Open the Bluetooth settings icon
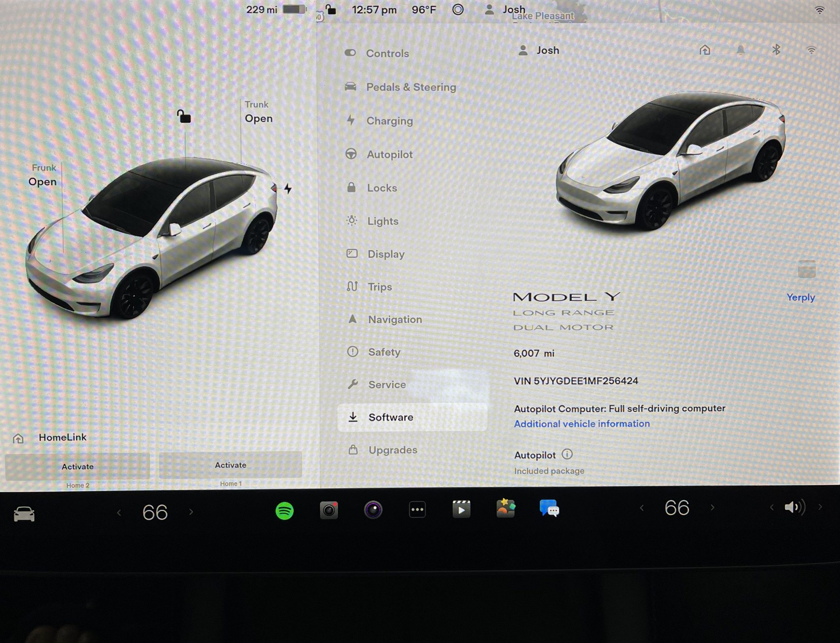The width and height of the screenshot is (840, 643). click(776, 50)
